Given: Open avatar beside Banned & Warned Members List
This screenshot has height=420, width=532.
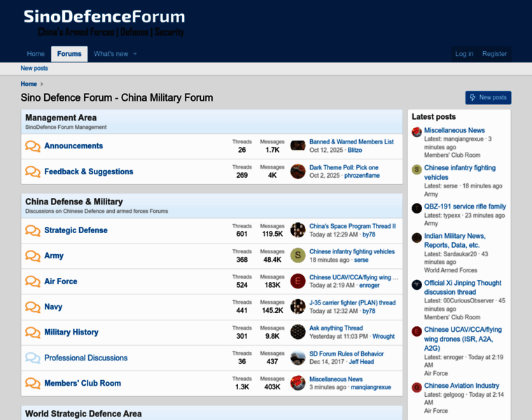Looking at the screenshot, I should [298, 146].
